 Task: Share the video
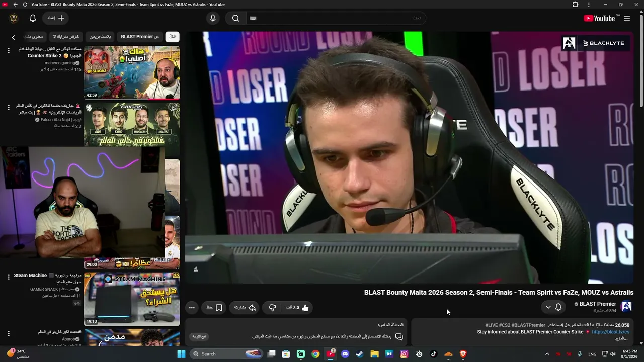pyautogui.click(x=245, y=307)
